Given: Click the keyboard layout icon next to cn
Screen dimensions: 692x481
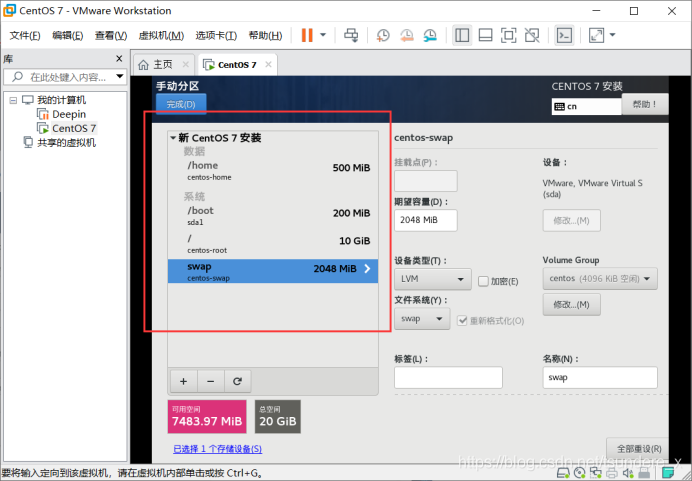Looking at the screenshot, I should (559, 106).
